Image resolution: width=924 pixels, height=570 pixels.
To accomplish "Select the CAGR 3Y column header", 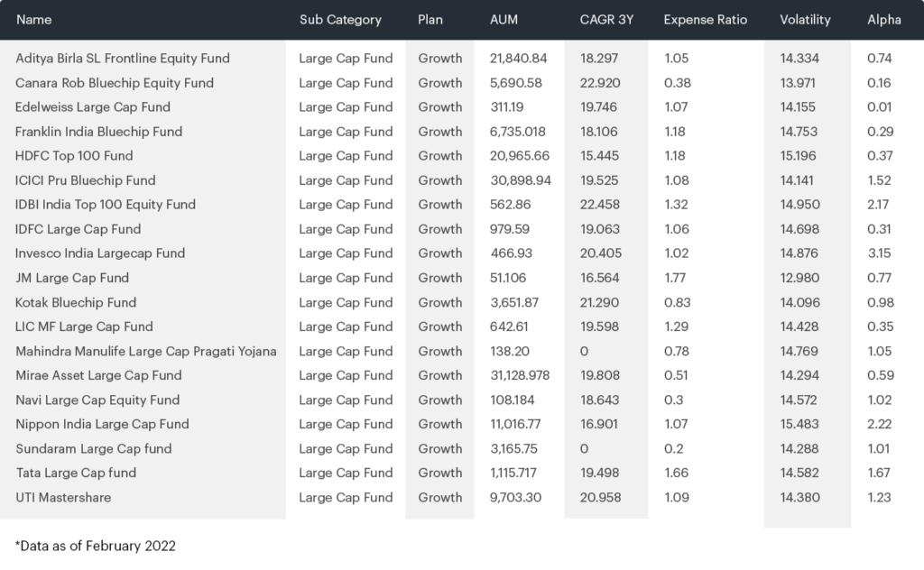I will 606,20.
